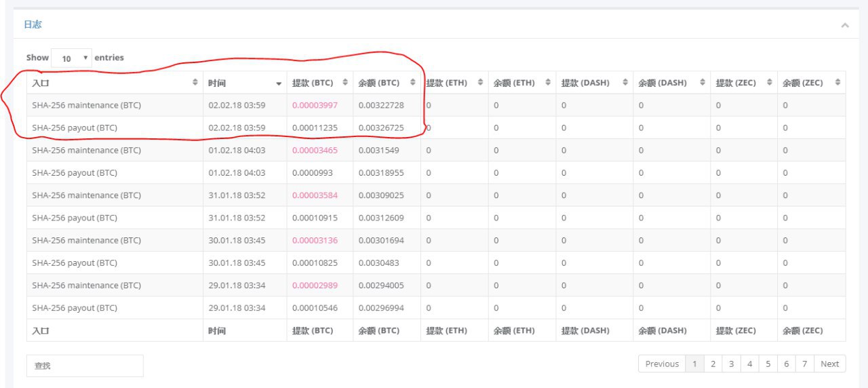The image size is (868, 388).
Task: Select page 4 in pagination
Action: tap(749, 364)
